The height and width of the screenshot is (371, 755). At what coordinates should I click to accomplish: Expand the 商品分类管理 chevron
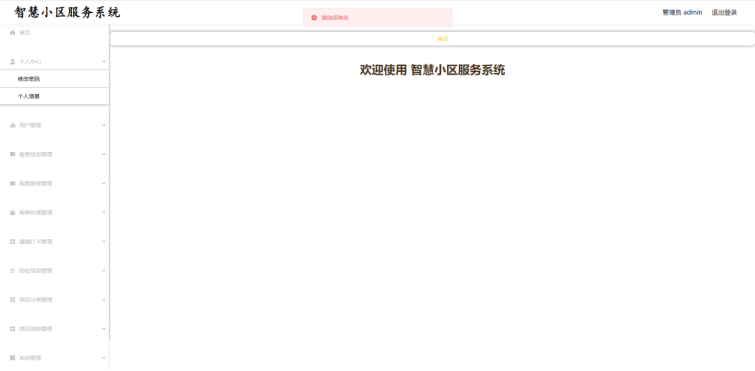point(104,300)
